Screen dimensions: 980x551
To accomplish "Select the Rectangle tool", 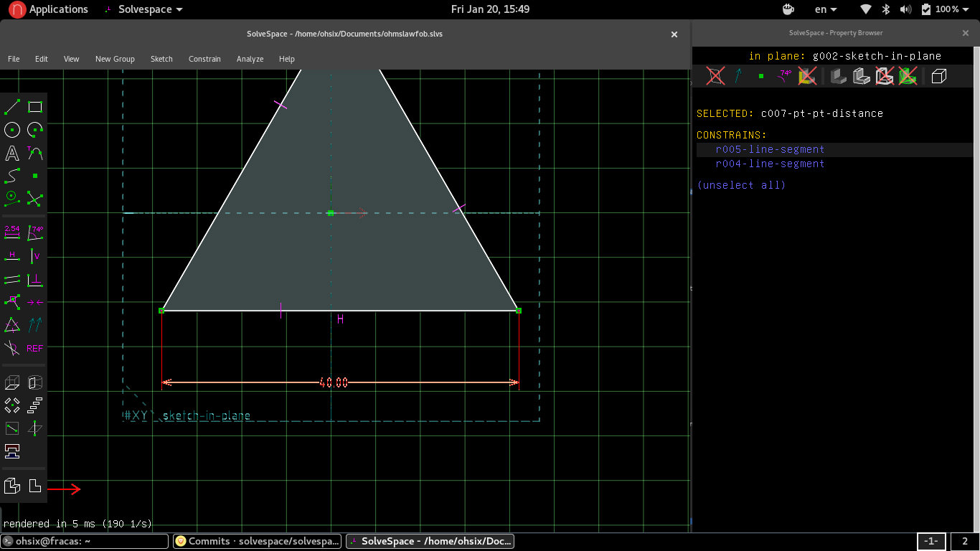I will (34, 106).
